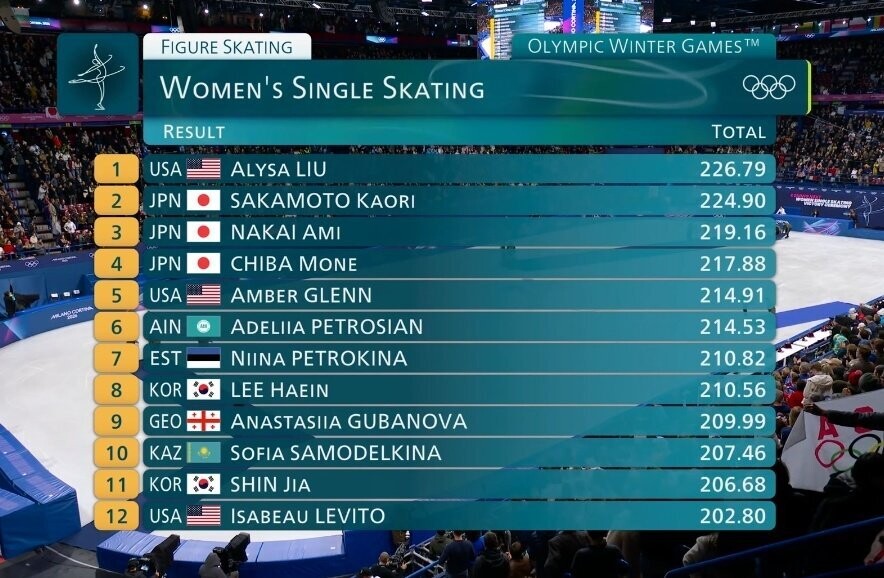Select the Olympic Winter Games banner tab
This screenshot has height=578, width=884.
click(x=643, y=46)
